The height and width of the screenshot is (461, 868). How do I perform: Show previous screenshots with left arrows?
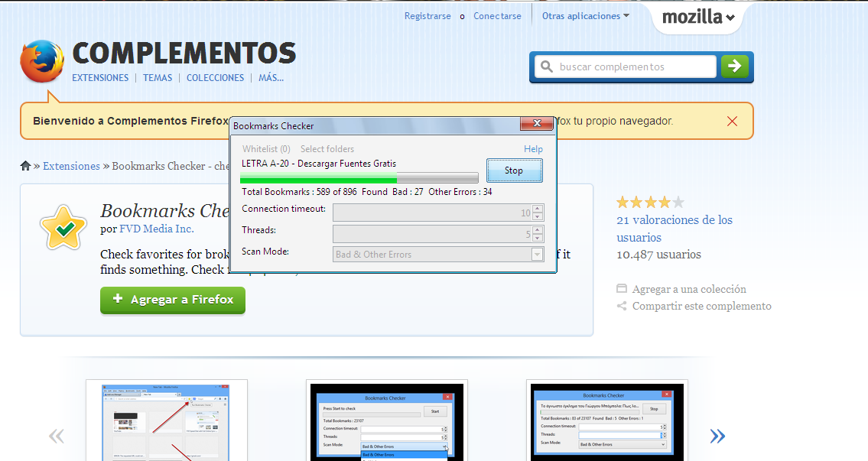57,436
